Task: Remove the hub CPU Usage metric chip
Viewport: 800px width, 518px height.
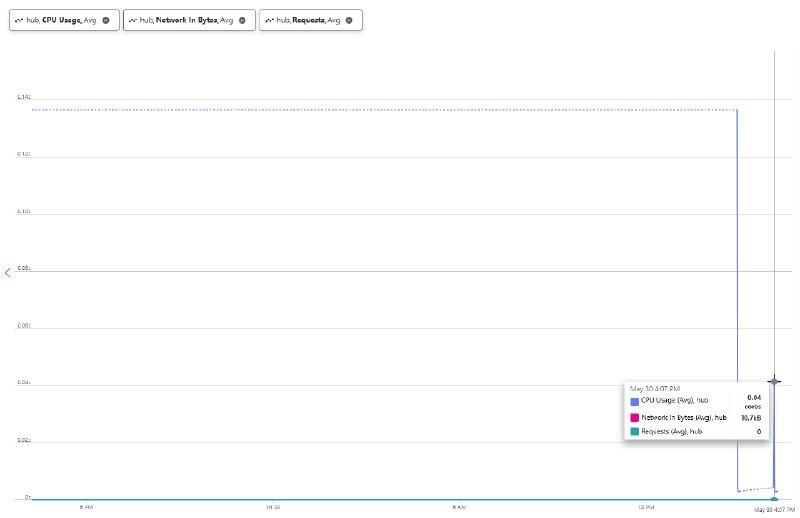Action: click(x=106, y=20)
